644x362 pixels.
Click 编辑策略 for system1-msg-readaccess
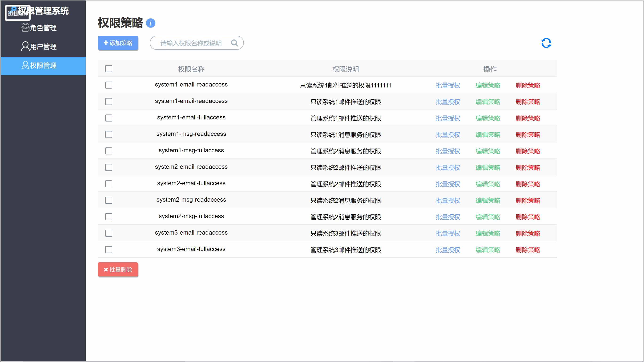(488, 135)
